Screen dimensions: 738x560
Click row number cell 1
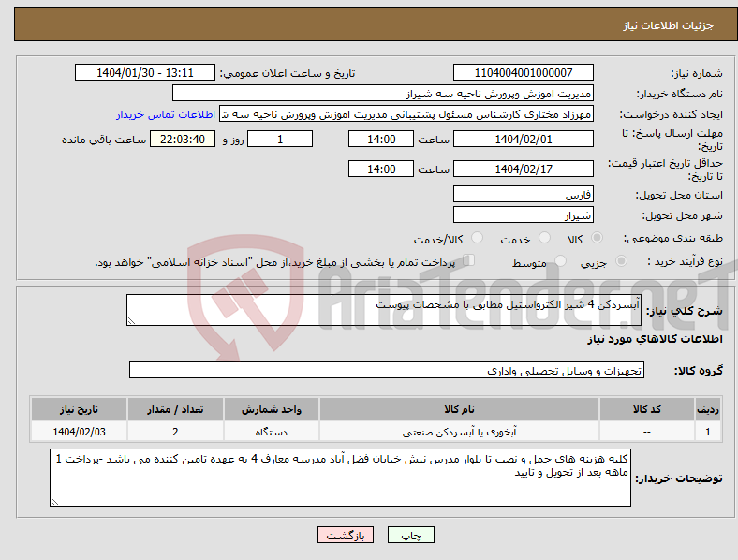point(707,432)
